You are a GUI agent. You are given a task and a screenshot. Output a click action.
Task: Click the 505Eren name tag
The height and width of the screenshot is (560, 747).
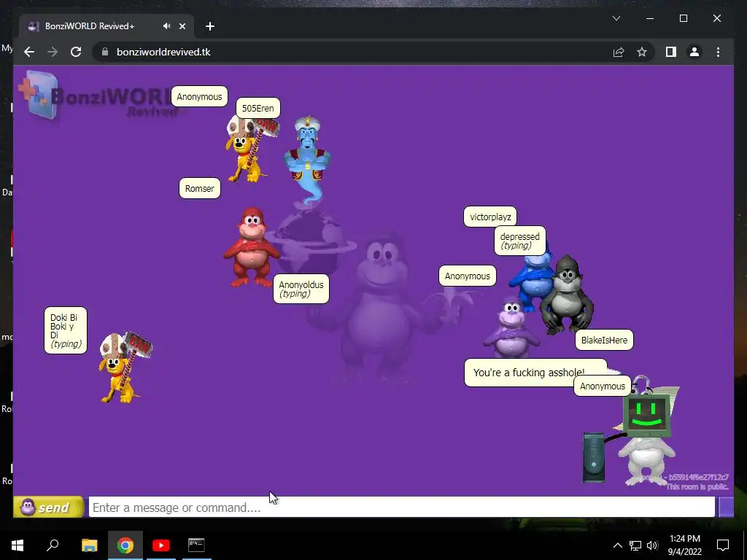click(258, 108)
